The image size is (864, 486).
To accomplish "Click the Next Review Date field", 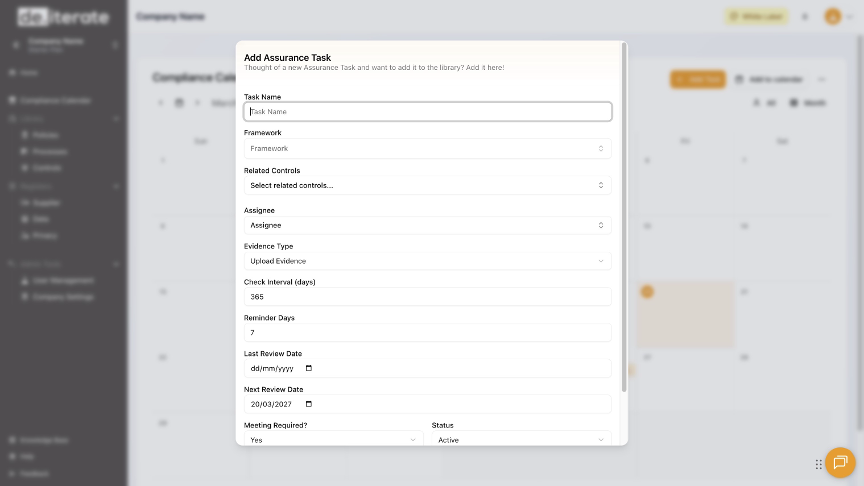I will coord(270,404).
